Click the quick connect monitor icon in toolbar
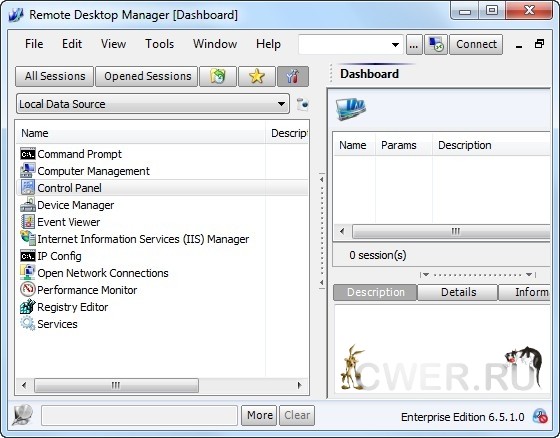Viewport: 560px width, 438px height. (x=436, y=45)
